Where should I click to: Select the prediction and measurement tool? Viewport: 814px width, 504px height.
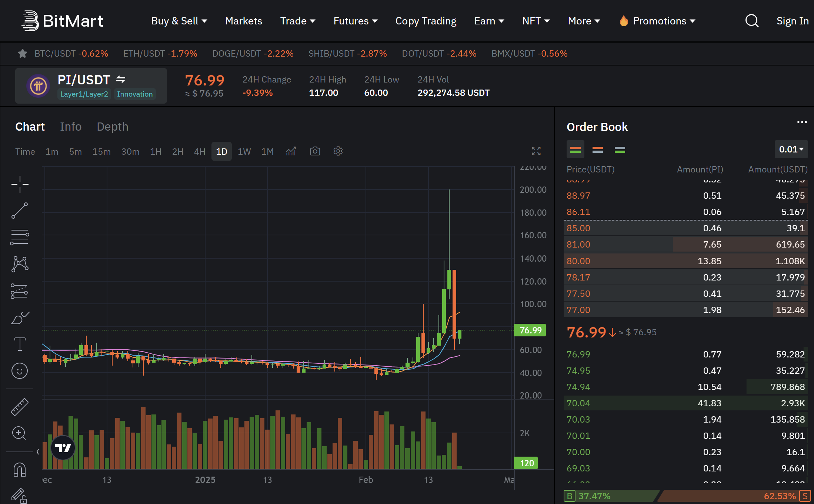tap(20, 291)
